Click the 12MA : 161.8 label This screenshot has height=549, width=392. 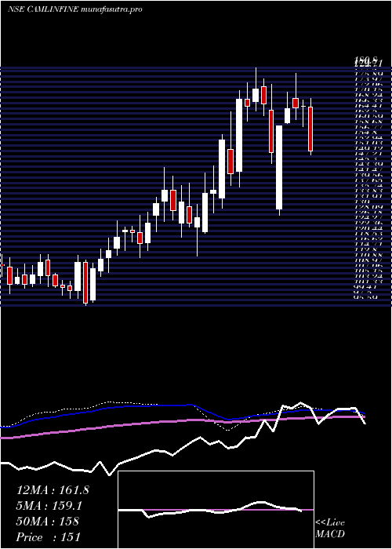[x=53, y=490]
